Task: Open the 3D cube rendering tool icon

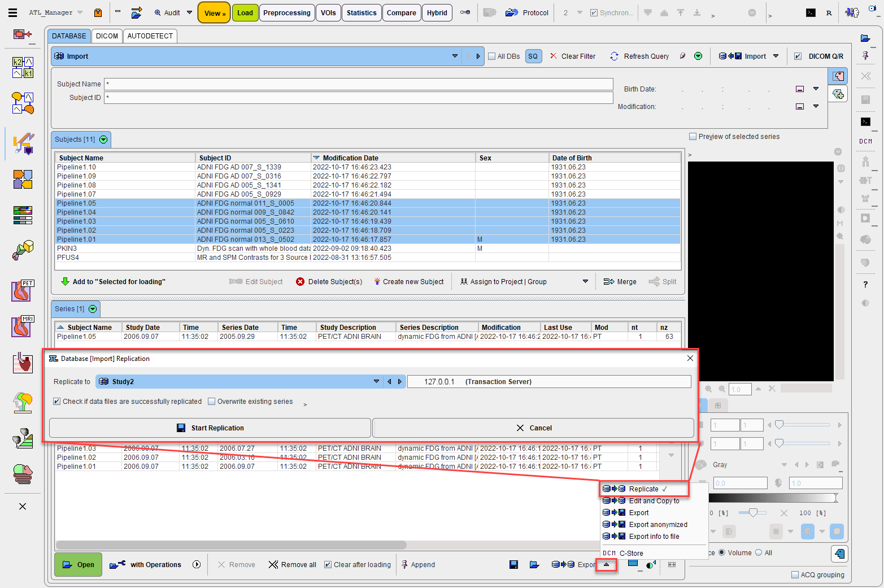Action: (x=23, y=250)
